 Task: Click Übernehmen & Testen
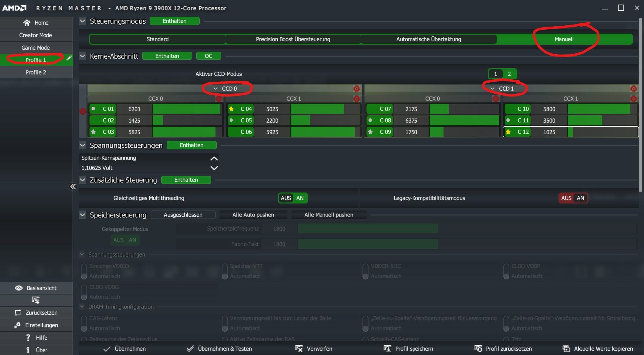pos(220,349)
